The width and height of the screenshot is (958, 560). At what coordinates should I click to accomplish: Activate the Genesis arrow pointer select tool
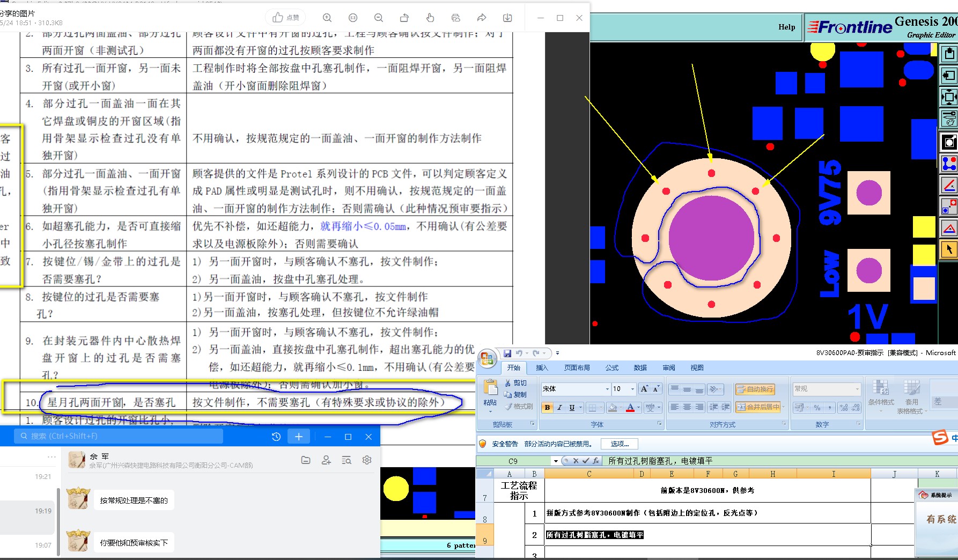[x=949, y=250]
